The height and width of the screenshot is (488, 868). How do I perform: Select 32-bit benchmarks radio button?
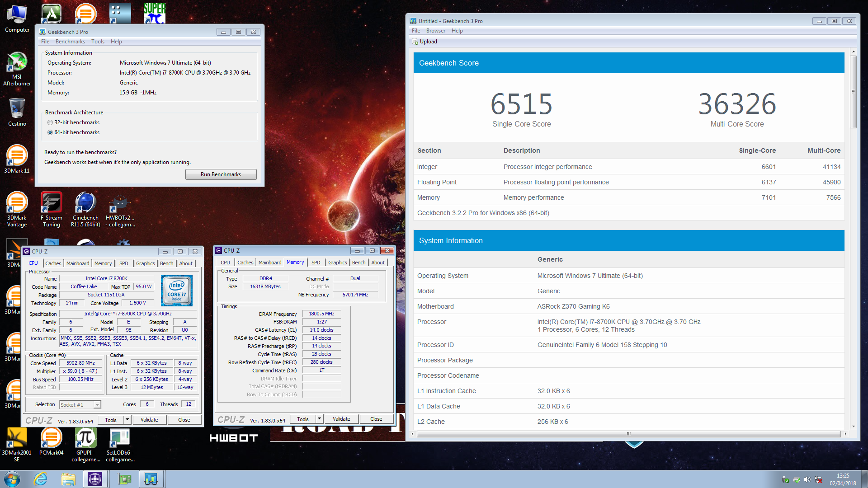[x=50, y=122]
